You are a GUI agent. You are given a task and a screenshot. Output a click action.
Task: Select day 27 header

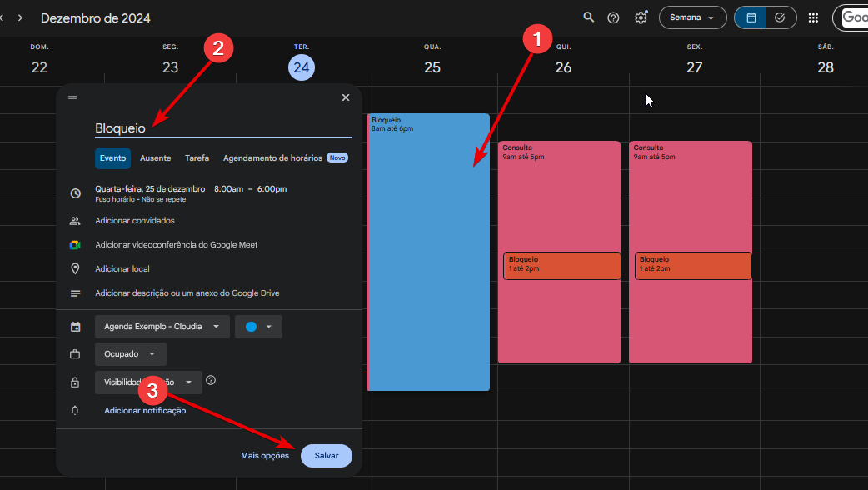695,67
